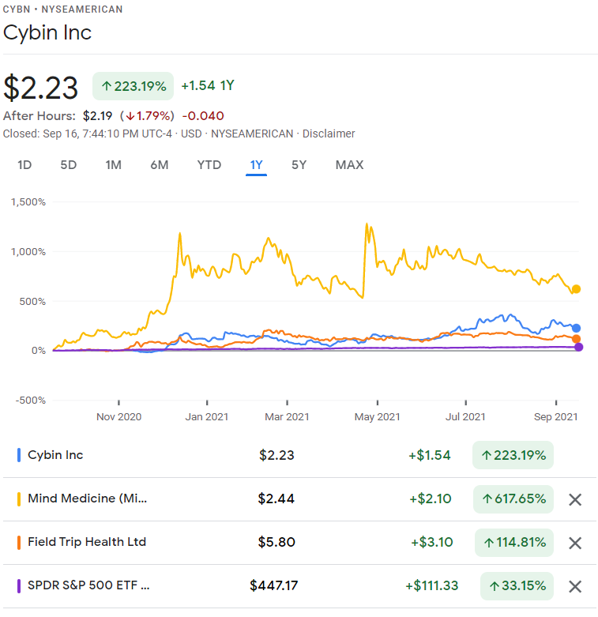Screen dimensions: 598x617
Task: Click the yellow Mind Medicine endpoint dot
Action: click(x=576, y=289)
